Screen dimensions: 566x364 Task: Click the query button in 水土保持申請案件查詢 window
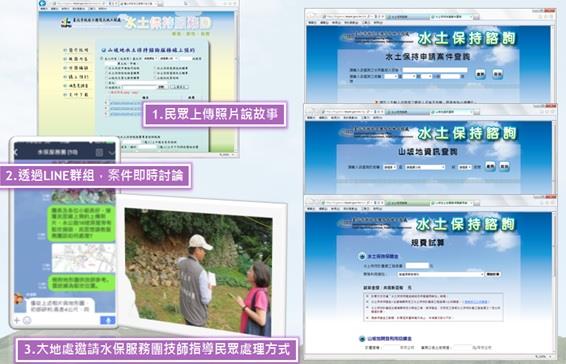480,74
